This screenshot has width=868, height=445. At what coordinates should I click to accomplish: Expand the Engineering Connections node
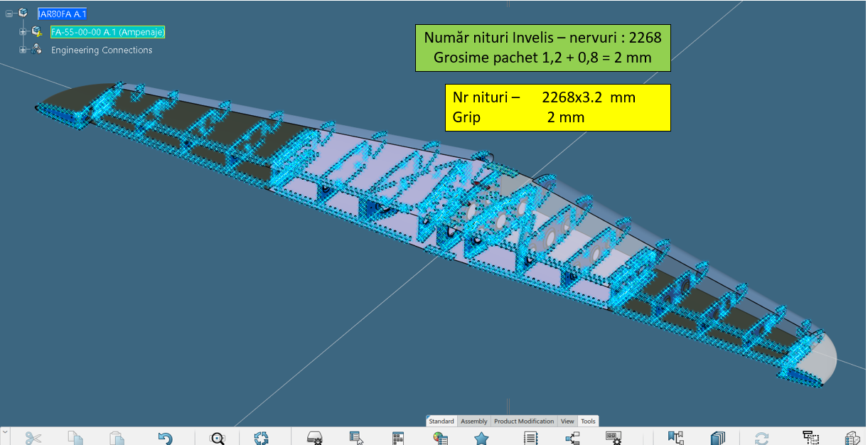coord(23,50)
